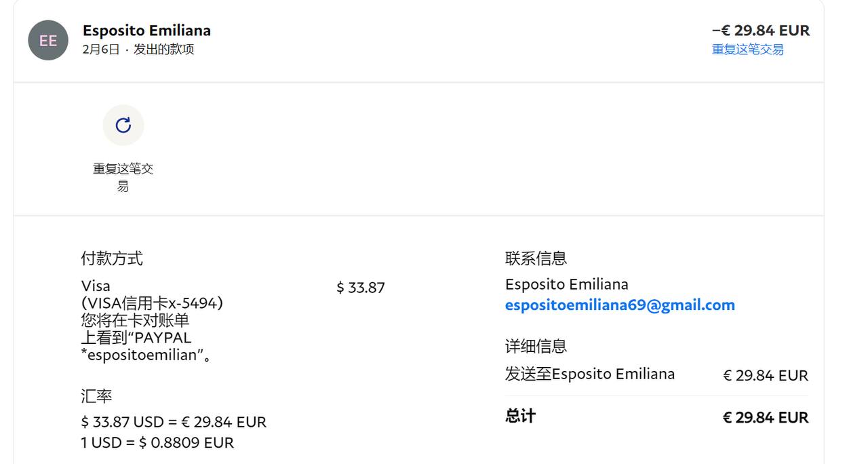Image resolution: width=868 pixels, height=464 pixels.
Task: Click the bold total € 29.84 EUR amount
Action: (x=765, y=417)
